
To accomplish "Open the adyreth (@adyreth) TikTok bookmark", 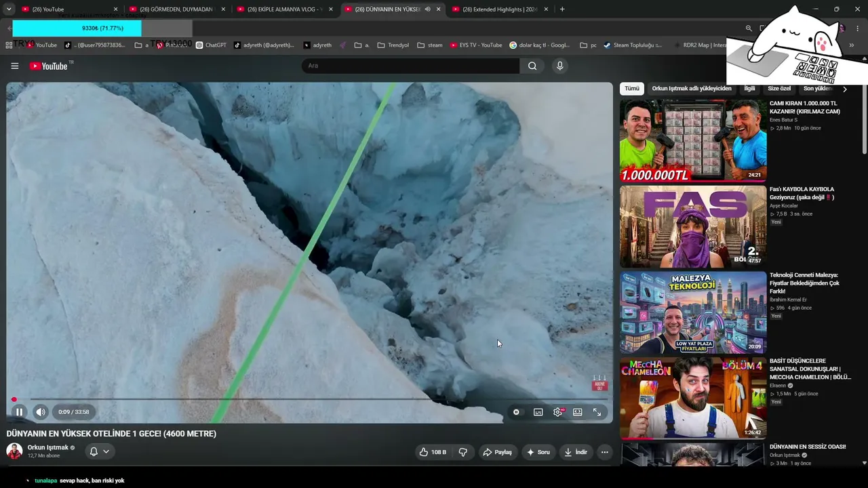I will point(264,45).
